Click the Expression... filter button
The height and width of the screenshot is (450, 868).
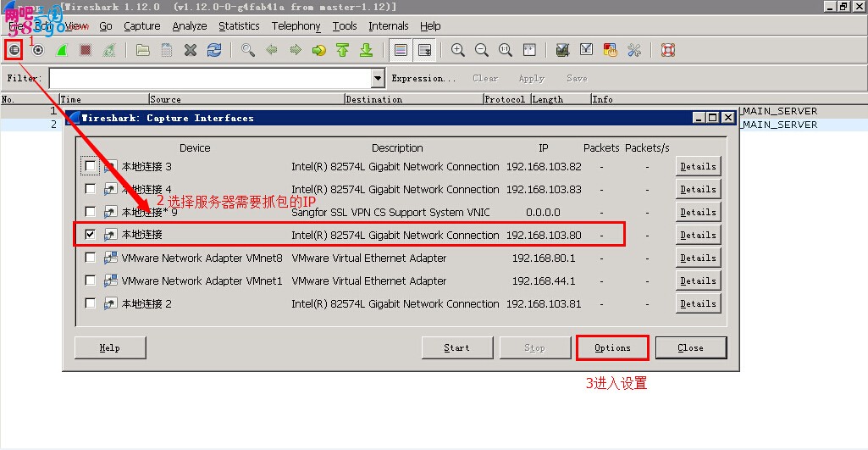(423, 78)
